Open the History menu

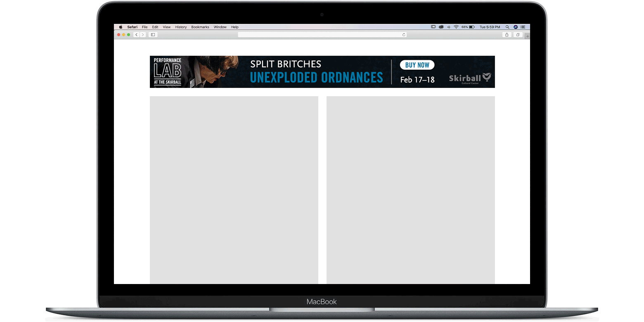tap(181, 27)
